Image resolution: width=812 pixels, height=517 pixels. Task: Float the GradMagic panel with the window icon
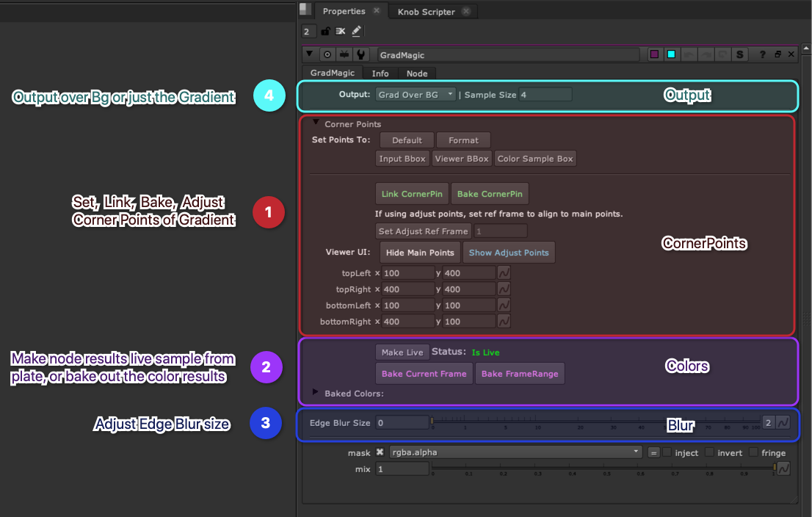point(777,55)
